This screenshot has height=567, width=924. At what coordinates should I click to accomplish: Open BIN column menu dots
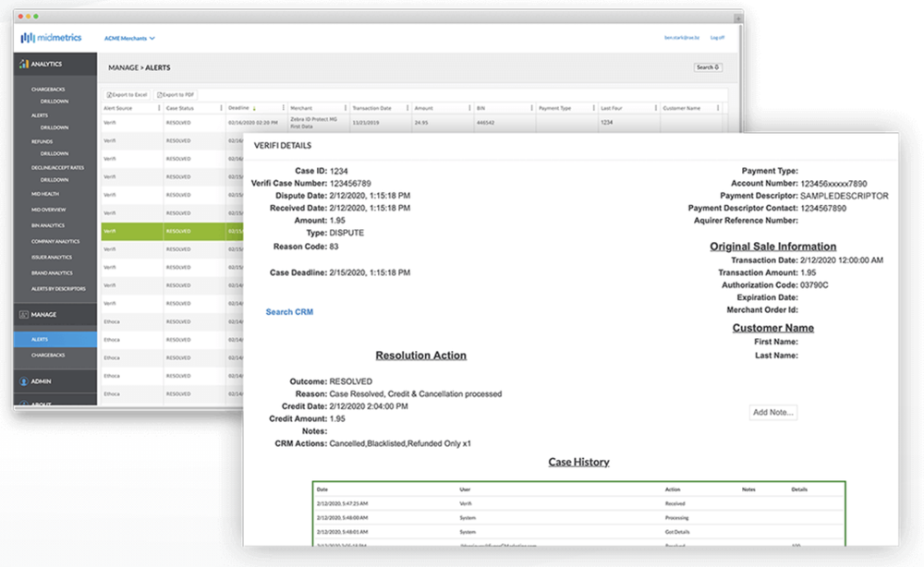point(531,108)
